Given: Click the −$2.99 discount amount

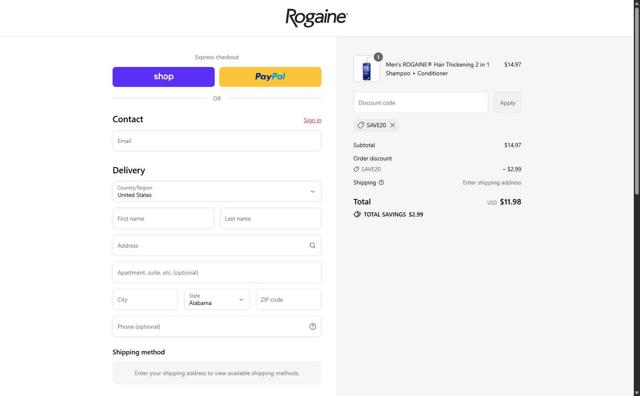Looking at the screenshot, I should [512, 169].
